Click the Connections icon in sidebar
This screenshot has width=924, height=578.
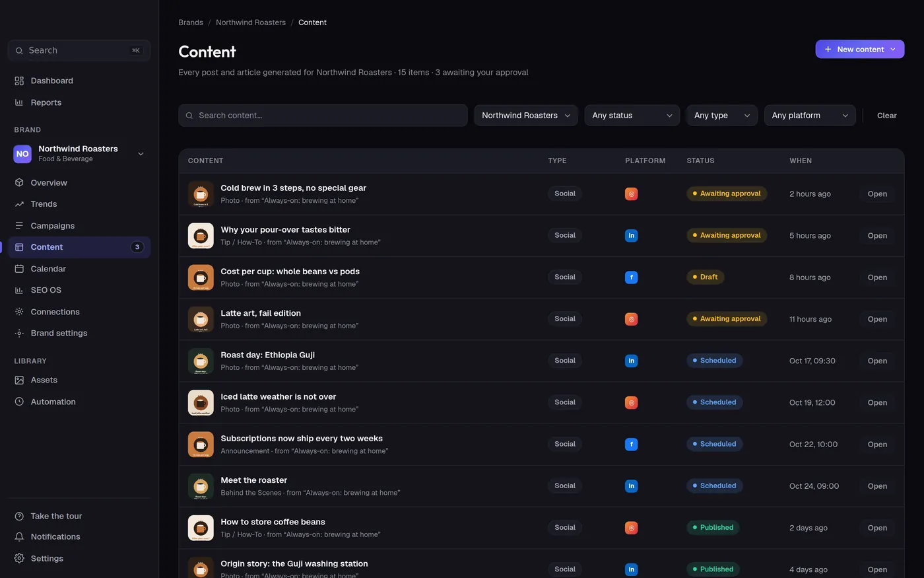click(19, 312)
